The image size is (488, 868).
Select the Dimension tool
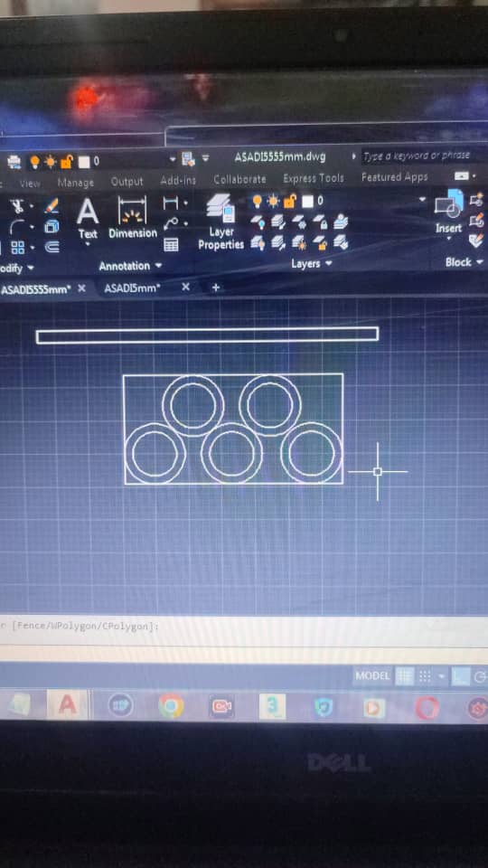132,218
